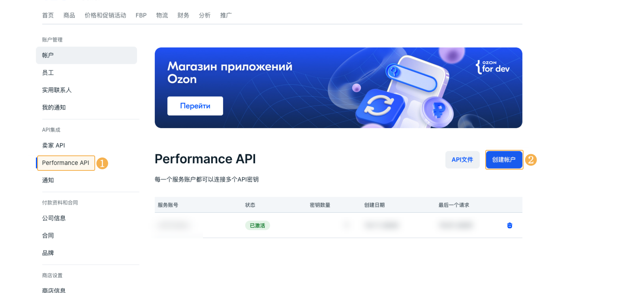Open the 推广 top menu
644x293 pixels.
pos(226,15)
